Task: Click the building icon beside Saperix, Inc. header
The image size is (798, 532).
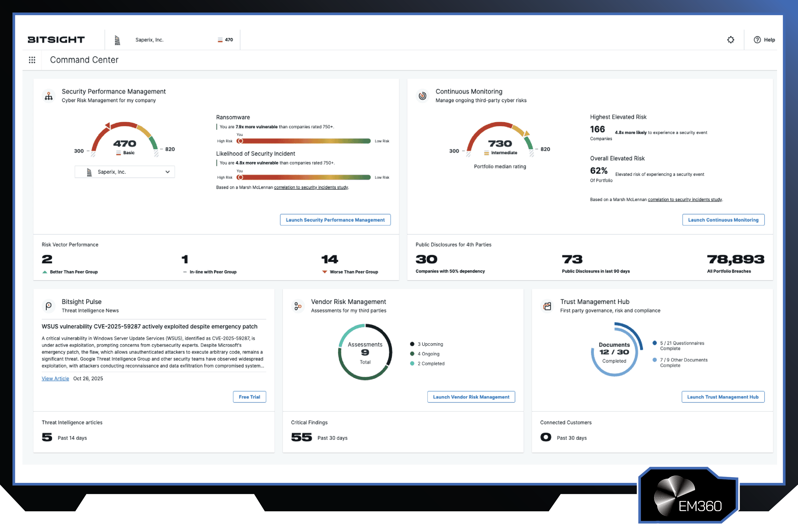Action: (x=117, y=40)
